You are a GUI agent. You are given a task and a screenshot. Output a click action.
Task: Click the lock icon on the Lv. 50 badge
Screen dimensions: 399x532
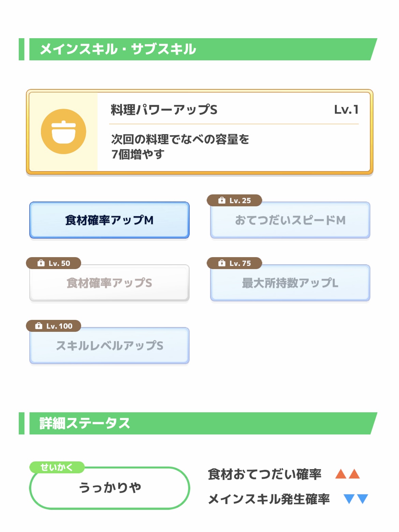(41, 263)
